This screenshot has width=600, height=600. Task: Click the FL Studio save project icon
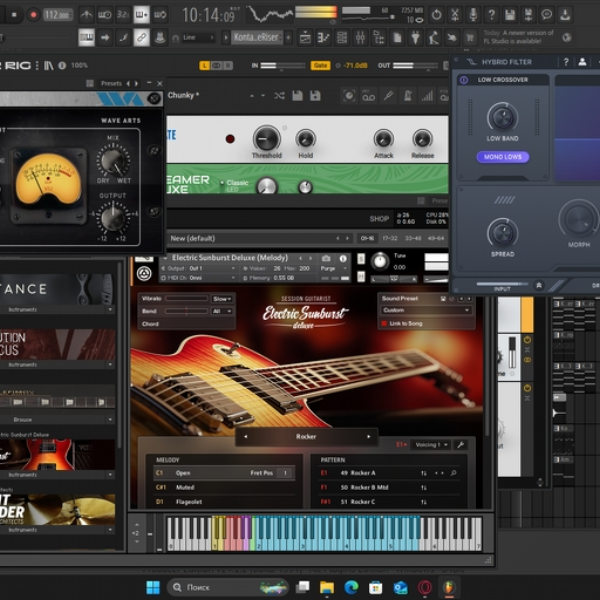click(x=510, y=15)
